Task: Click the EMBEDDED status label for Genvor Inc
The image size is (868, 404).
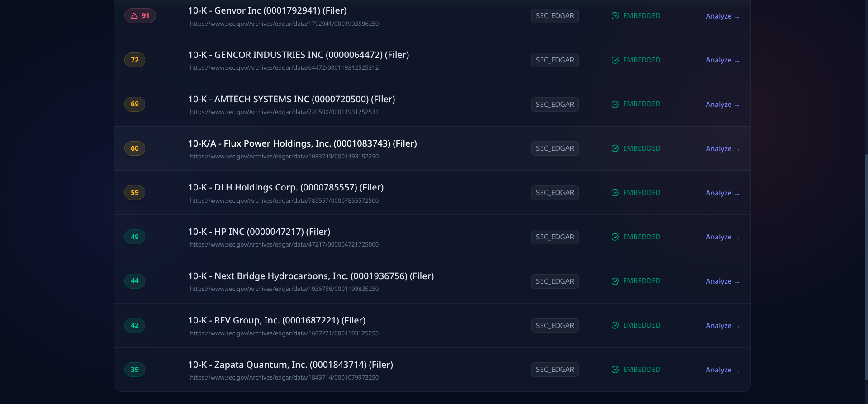Action: pos(642,16)
